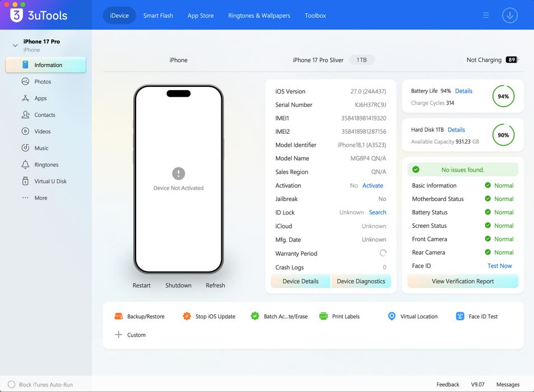Open the Smart Flash tab
The width and height of the screenshot is (534, 392).
click(158, 15)
